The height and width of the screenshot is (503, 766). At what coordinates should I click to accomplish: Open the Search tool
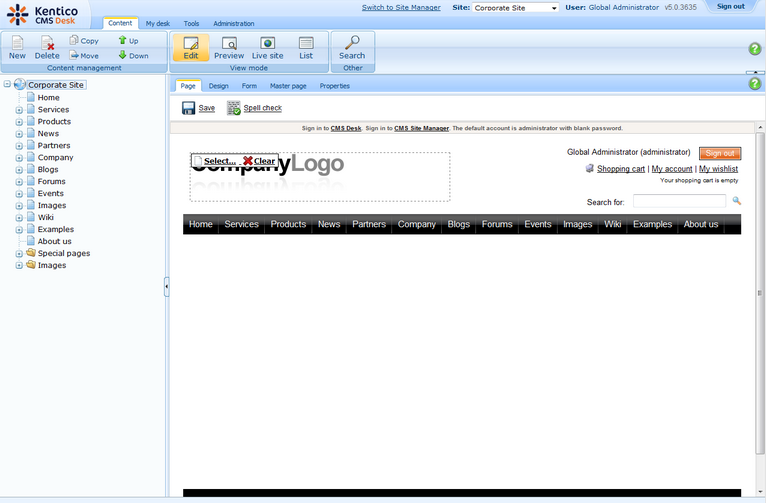352,44
